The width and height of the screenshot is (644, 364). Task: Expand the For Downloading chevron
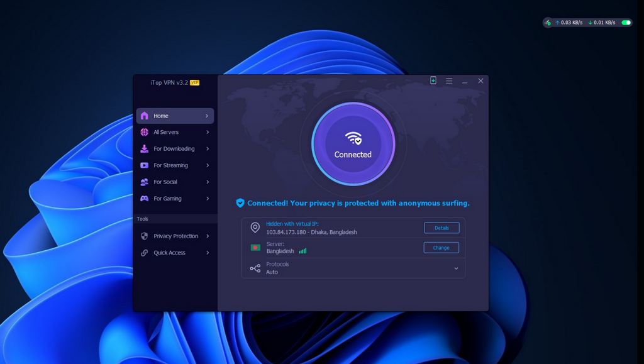(208, 148)
